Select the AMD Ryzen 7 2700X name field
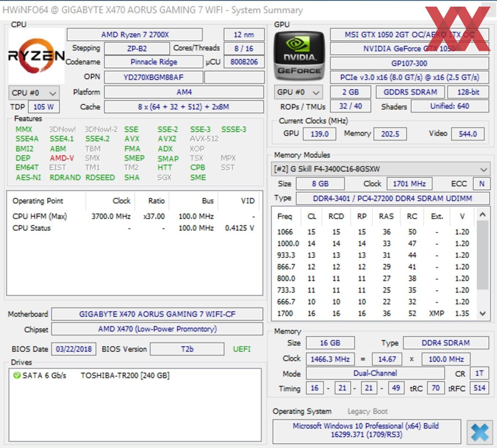 (135, 35)
